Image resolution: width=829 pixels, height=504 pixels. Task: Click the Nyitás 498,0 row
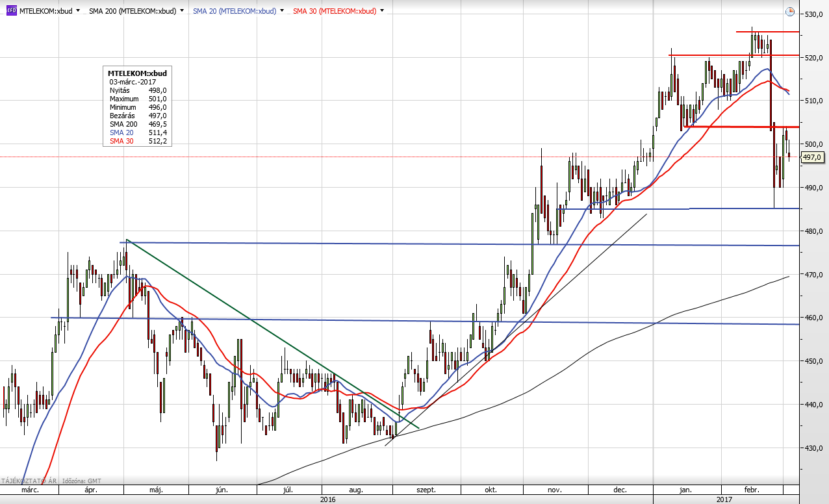138,90
